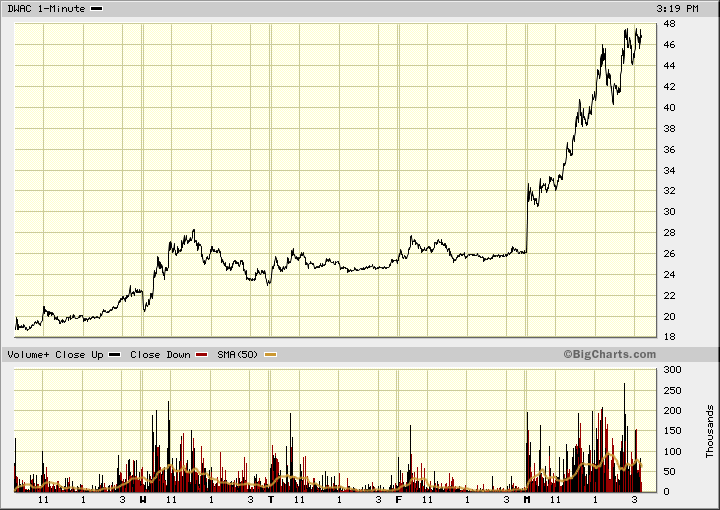This screenshot has height=510, width=720.
Task: Click the 0 volume axis label
Action: 667,492
